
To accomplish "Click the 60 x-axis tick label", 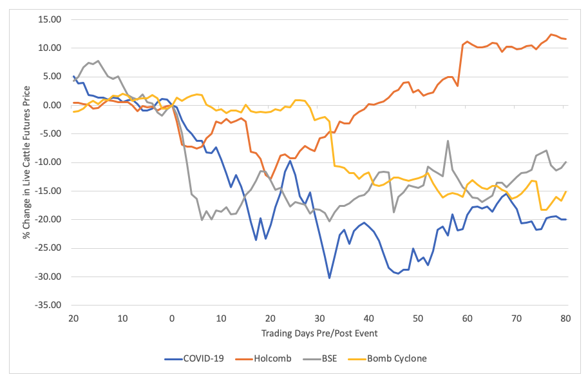I will pos(467,318).
